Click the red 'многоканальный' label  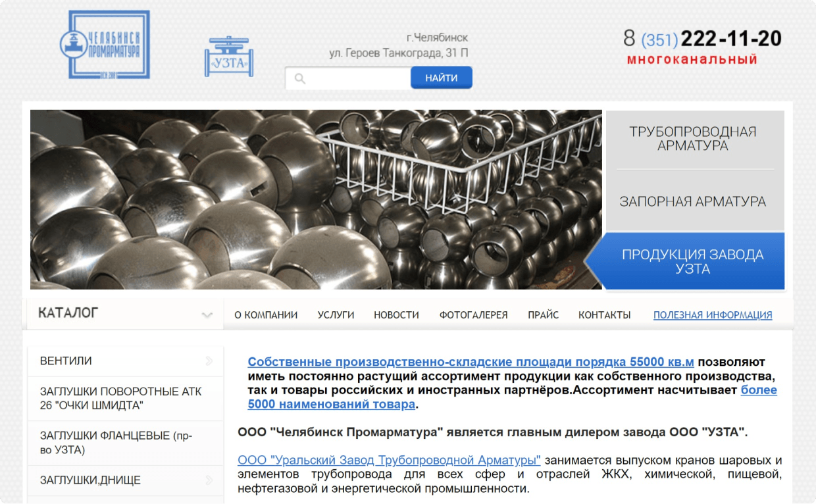pyautogui.click(x=692, y=59)
